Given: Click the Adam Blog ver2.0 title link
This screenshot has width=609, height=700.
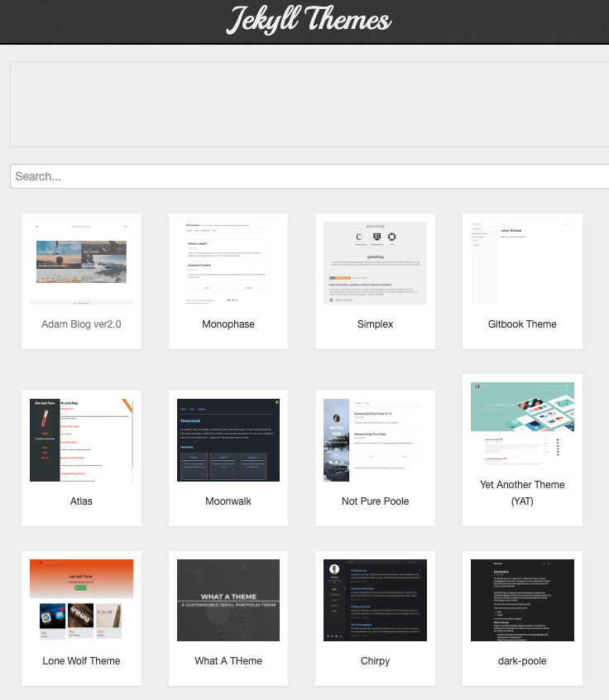Looking at the screenshot, I should click(81, 324).
